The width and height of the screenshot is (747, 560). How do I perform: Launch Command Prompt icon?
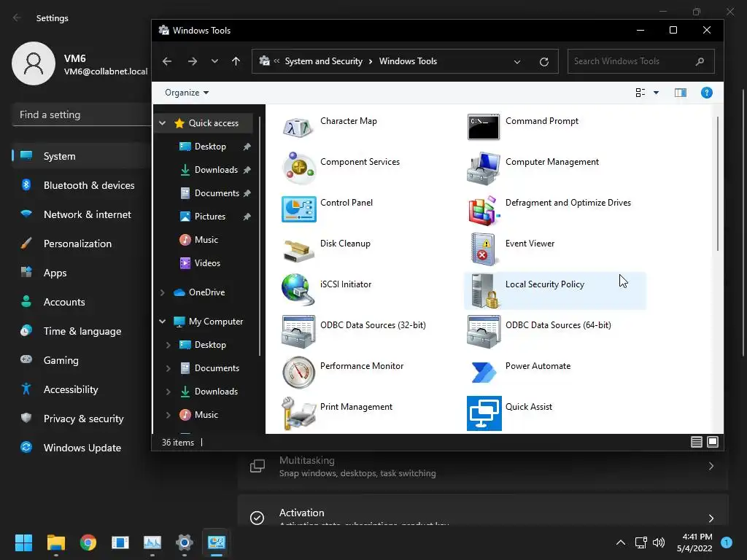coord(484,127)
